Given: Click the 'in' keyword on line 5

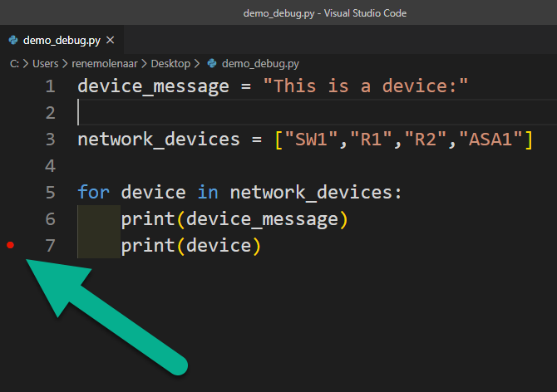Looking at the screenshot, I should [x=208, y=193].
